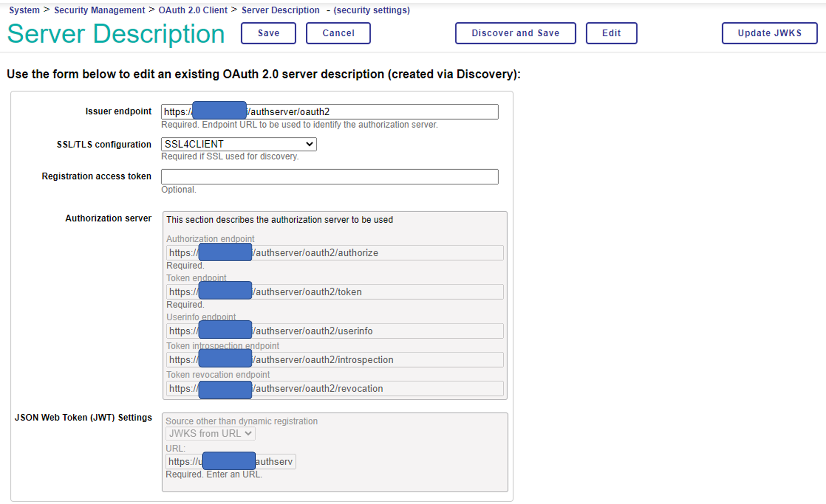The height and width of the screenshot is (504, 826).
Task: Open the JWKS from URL dropdown
Action: click(210, 433)
